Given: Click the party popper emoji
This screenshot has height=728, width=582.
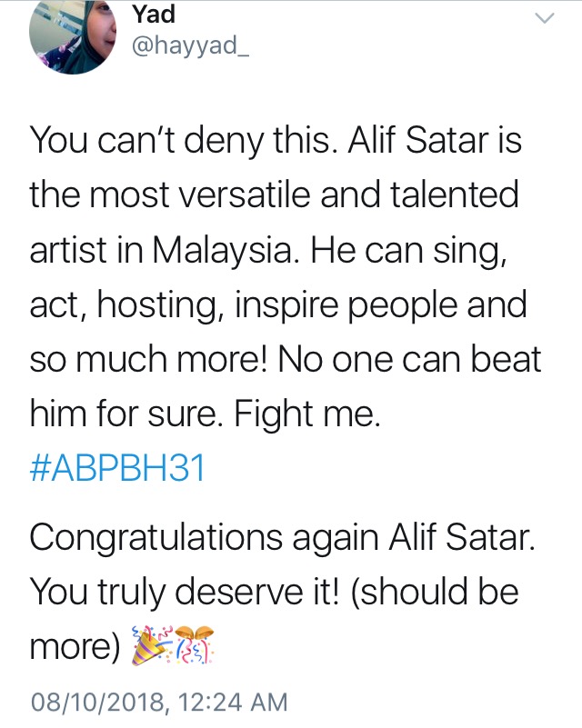Looking at the screenshot, I should pos(151,647).
